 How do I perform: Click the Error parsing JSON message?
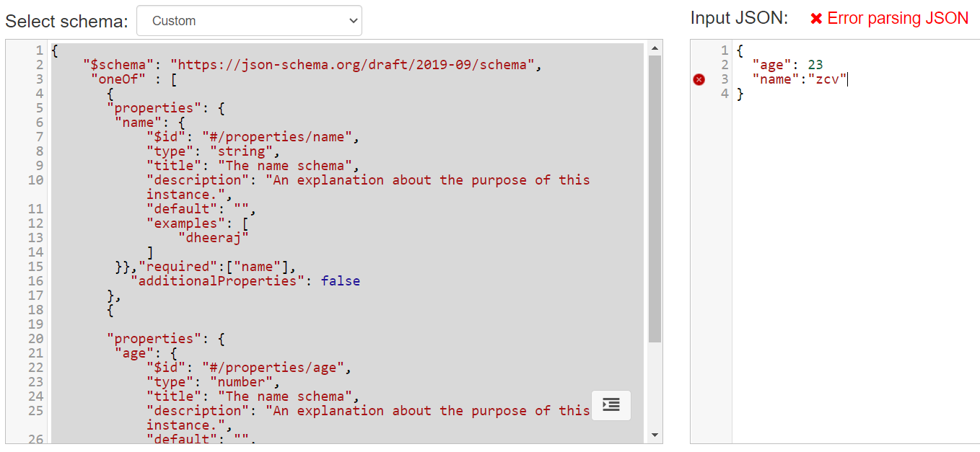coord(898,18)
